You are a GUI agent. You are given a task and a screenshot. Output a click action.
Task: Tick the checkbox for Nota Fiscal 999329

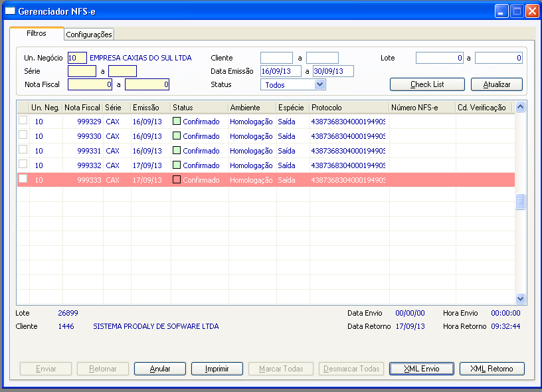(x=23, y=120)
